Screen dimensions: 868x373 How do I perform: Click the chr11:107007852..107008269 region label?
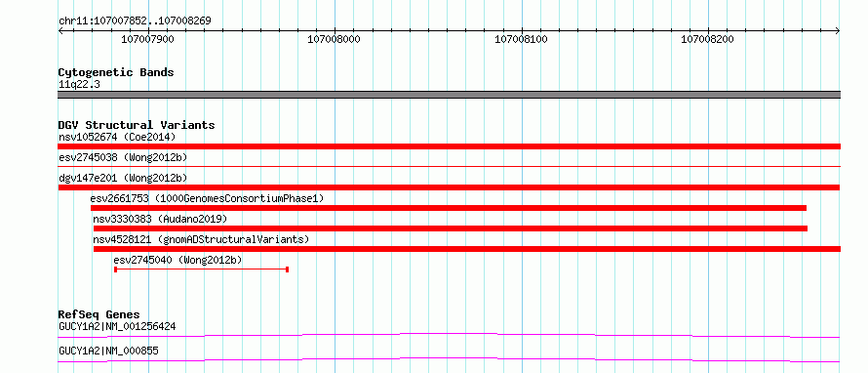coord(135,21)
